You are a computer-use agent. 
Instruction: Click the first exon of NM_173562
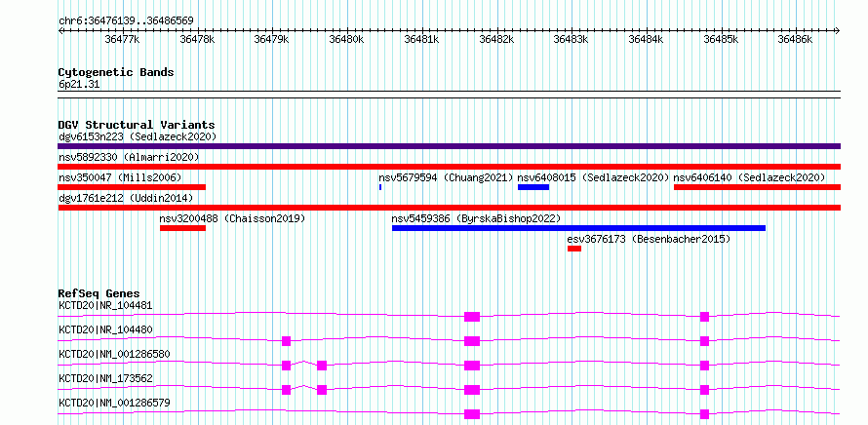(x=286, y=390)
